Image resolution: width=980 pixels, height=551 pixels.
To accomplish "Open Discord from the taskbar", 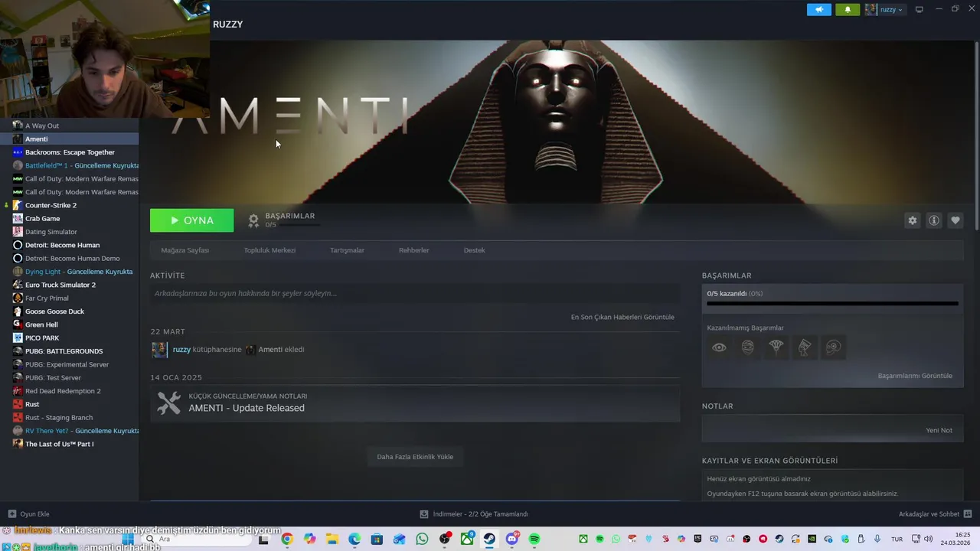I will [x=512, y=539].
